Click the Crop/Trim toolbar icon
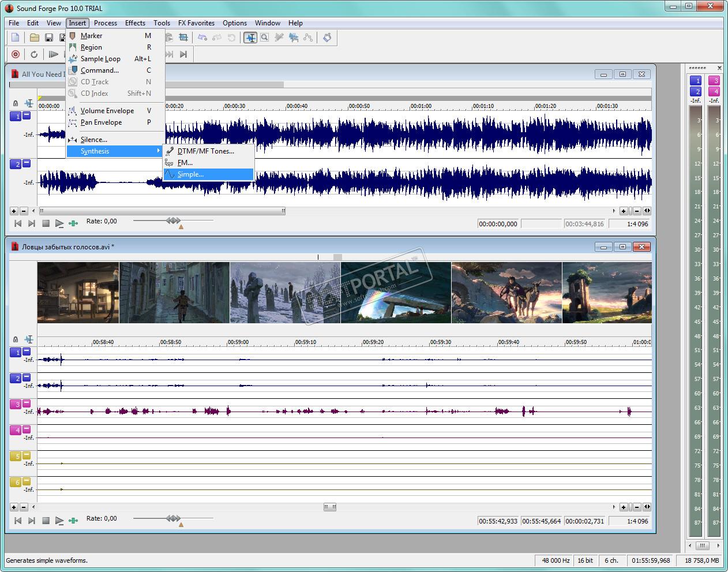 tap(183, 38)
